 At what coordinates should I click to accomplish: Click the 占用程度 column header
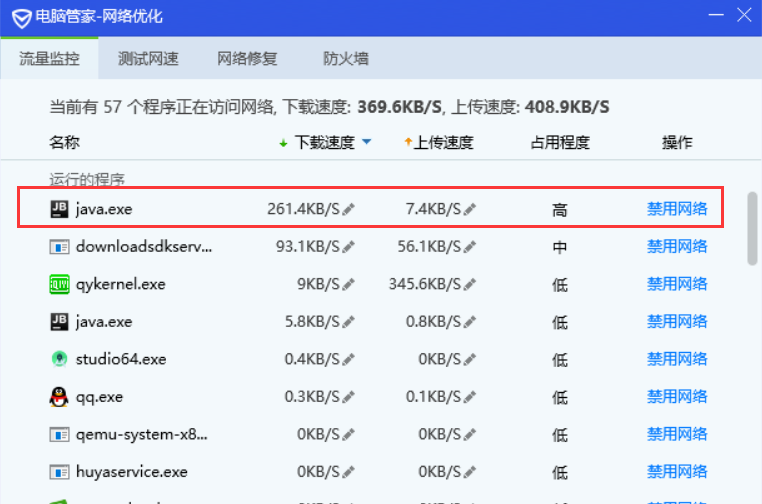point(560,142)
